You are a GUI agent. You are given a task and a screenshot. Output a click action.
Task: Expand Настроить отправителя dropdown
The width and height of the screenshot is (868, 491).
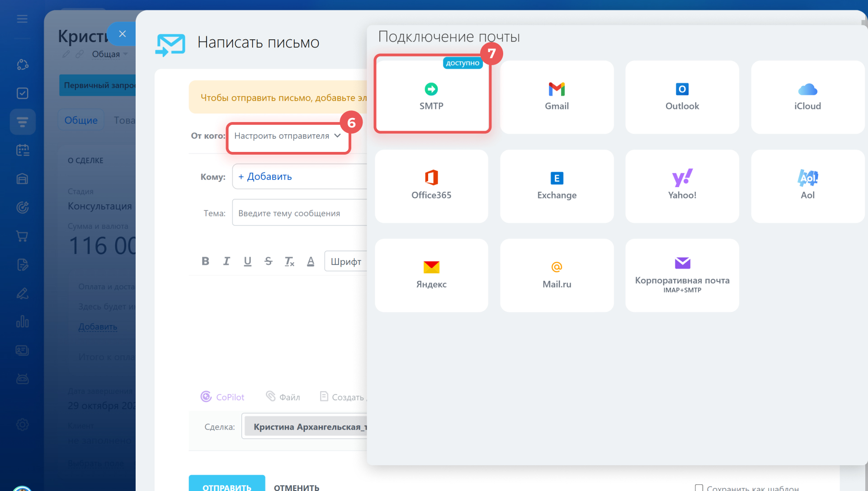pyautogui.click(x=288, y=136)
